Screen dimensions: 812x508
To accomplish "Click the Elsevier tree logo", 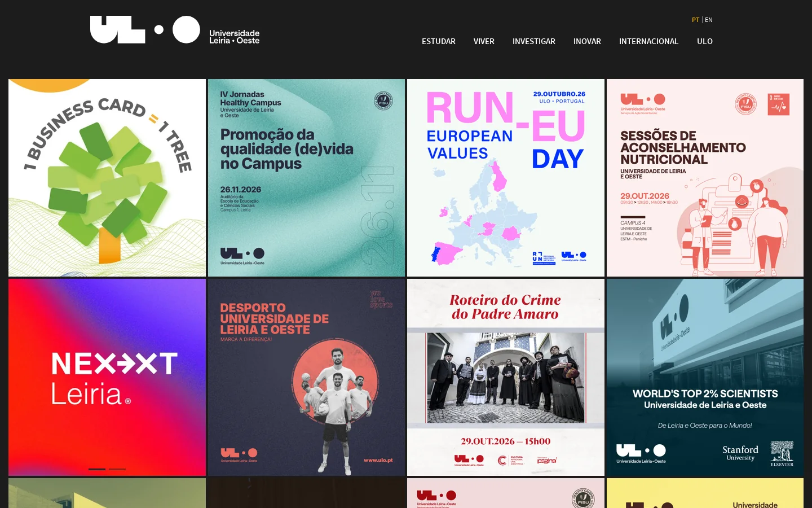I will click(x=782, y=453).
